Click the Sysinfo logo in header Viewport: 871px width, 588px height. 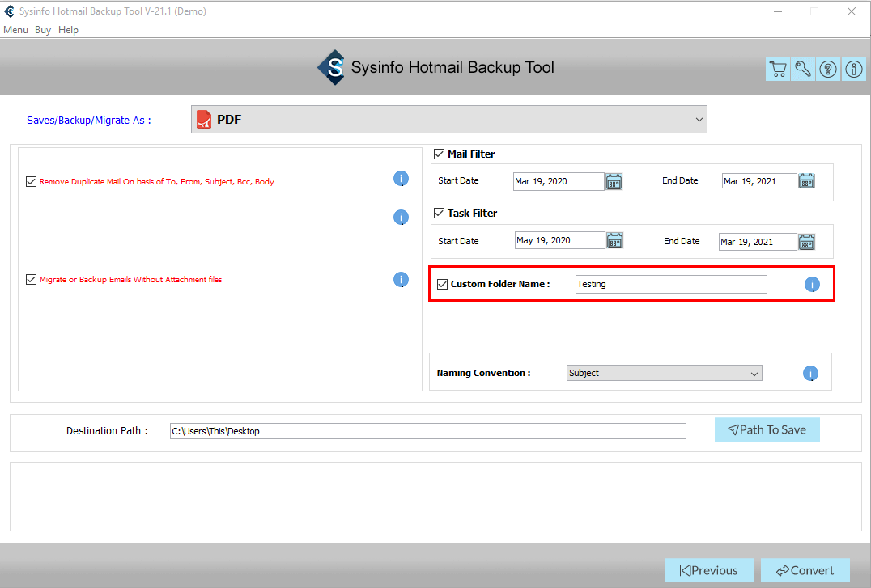[332, 67]
